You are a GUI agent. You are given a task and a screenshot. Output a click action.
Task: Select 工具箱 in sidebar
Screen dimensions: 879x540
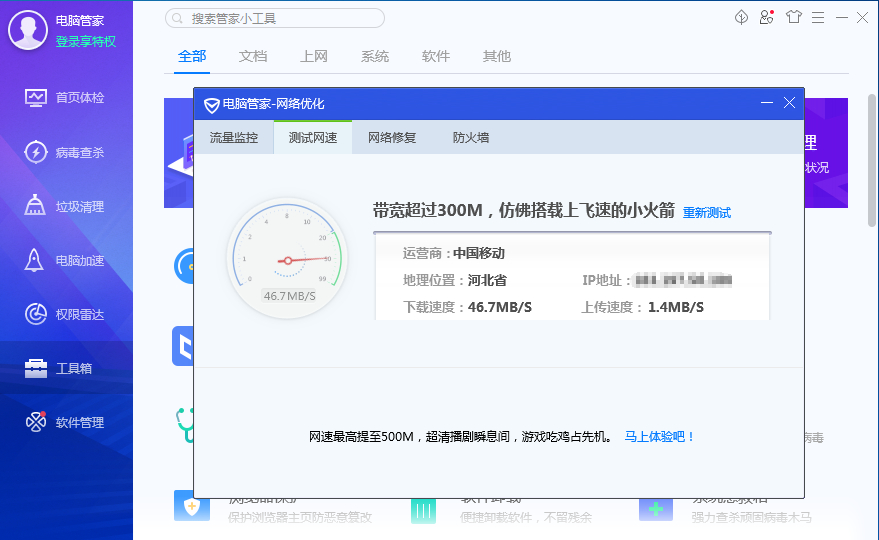click(x=66, y=368)
